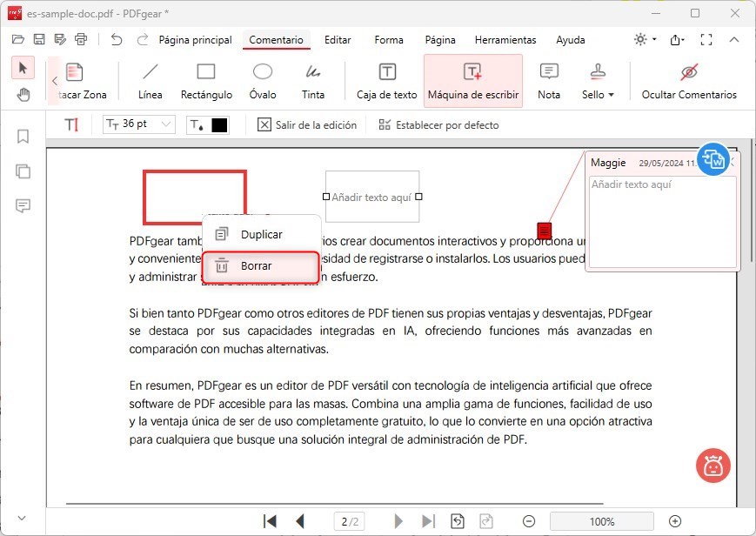This screenshot has height=536, width=756.
Task: Click the Save As icon
Action: click(60, 39)
